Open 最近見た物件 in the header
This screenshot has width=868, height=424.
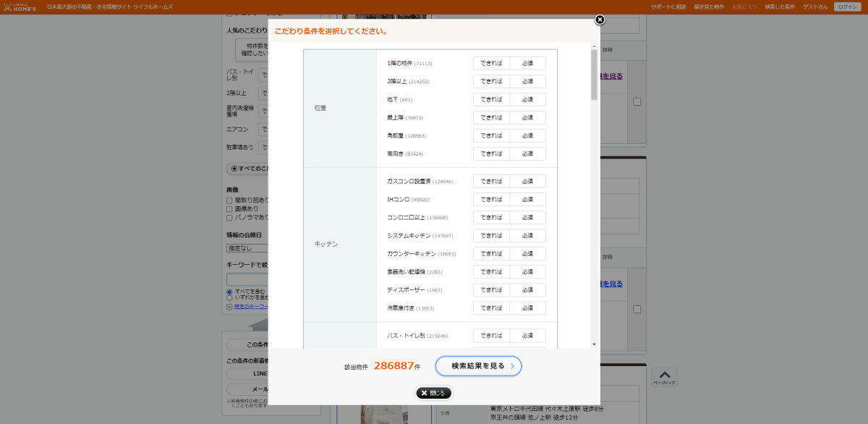[708, 7]
